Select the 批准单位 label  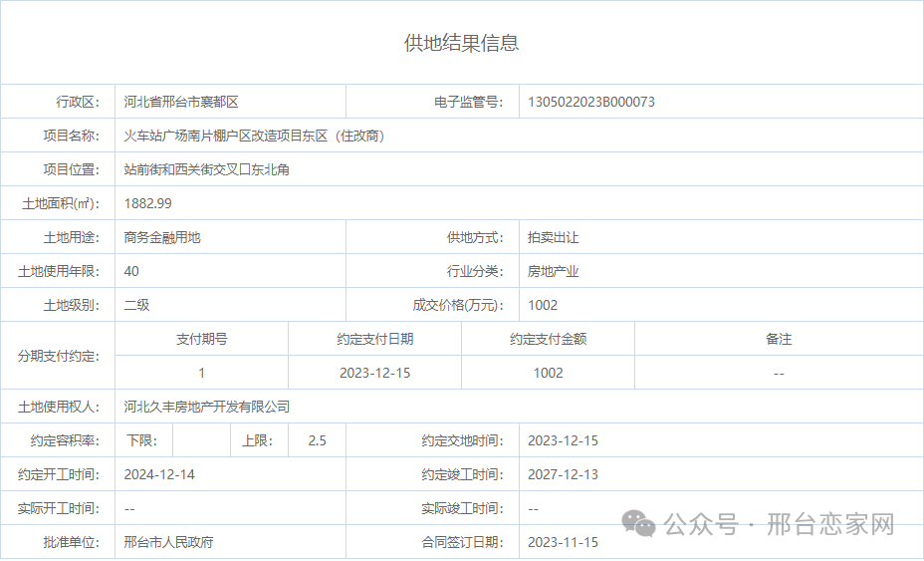[x=72, y=543]
